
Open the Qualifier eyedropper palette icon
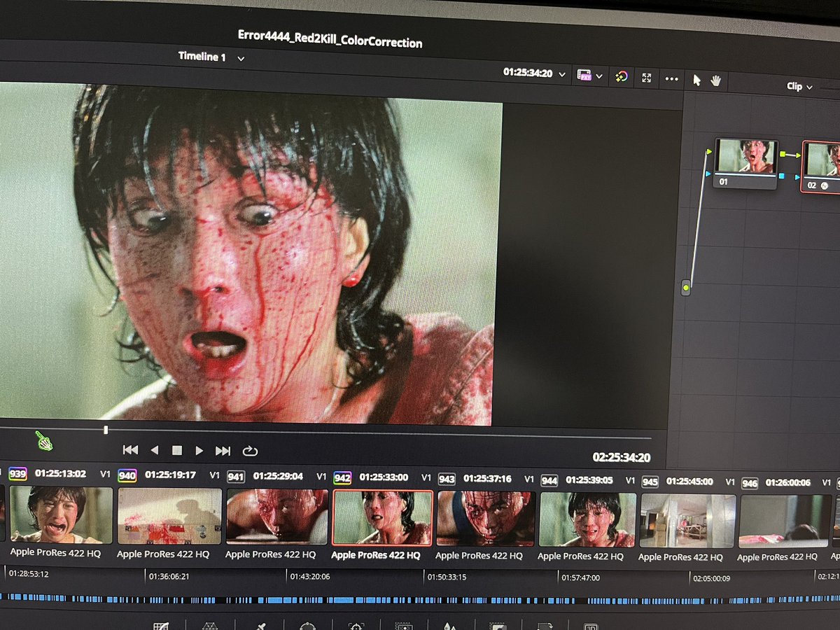point(260,627)
